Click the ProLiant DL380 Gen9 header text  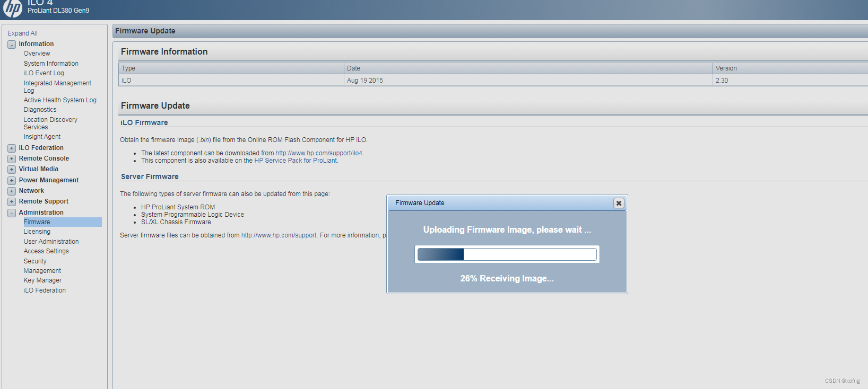pos(58,11)
